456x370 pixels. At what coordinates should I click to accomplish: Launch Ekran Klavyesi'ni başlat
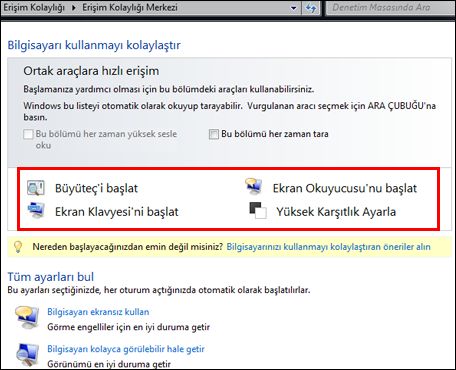pyautogui.click(x=117, y=212)
